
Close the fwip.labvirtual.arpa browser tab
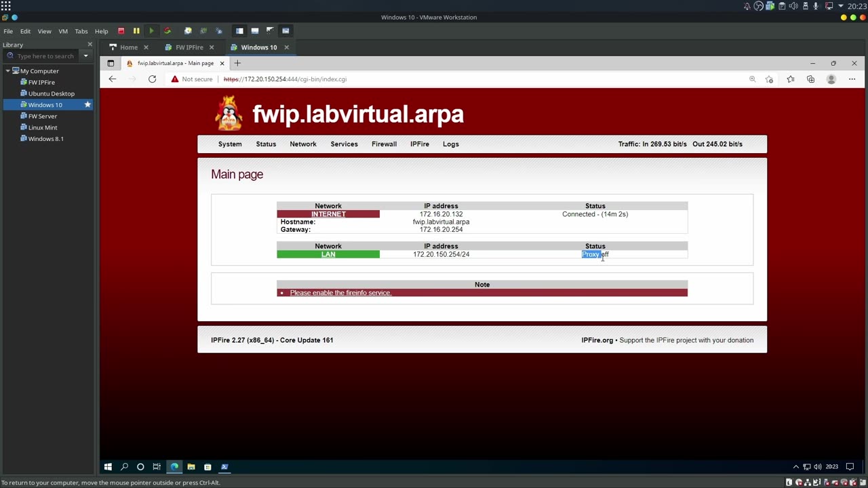pos(222,63)
